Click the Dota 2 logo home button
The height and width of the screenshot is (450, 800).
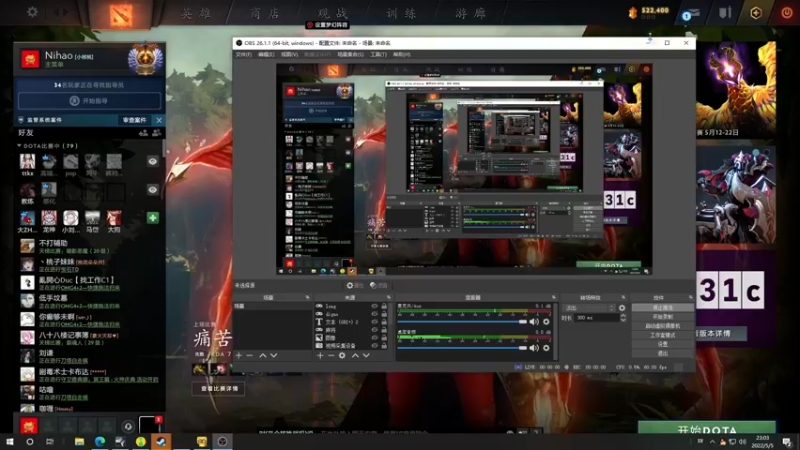[121, 14]
